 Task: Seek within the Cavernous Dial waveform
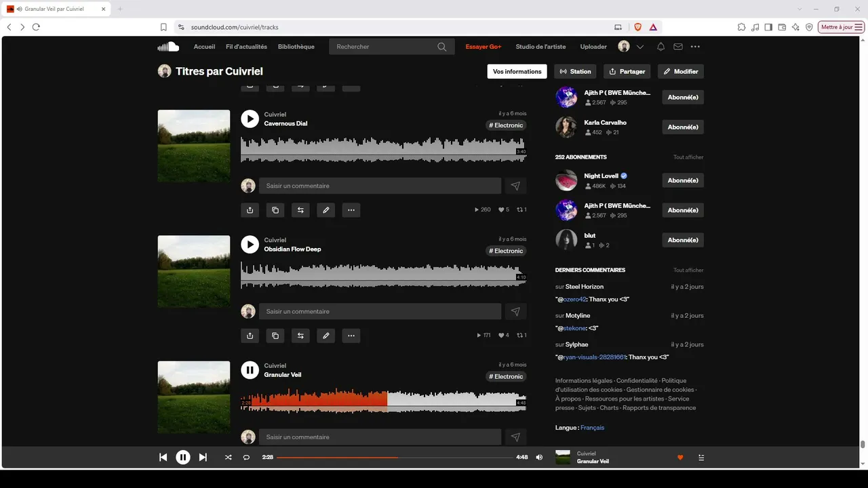pyautogui.click(x=383, y=150)
